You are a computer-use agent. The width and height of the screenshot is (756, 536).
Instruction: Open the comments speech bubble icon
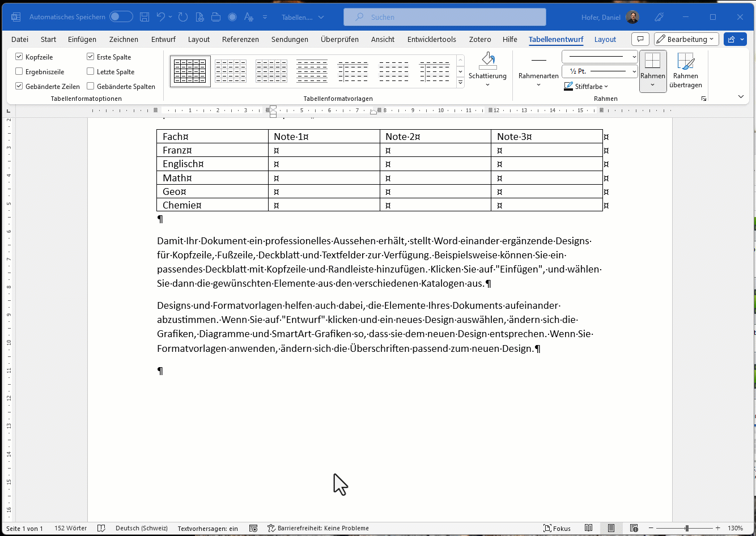[x=640, y=39]
